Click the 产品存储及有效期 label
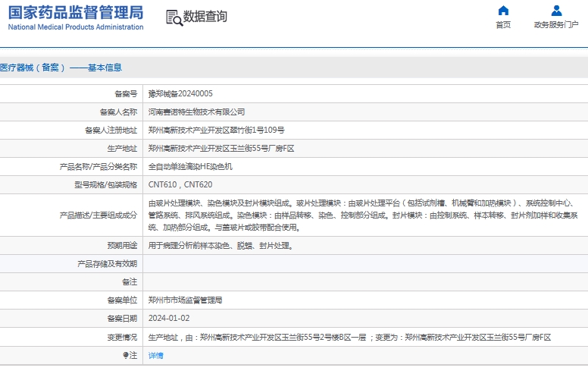This screenshot has width=588, height=371. [108, 263]
